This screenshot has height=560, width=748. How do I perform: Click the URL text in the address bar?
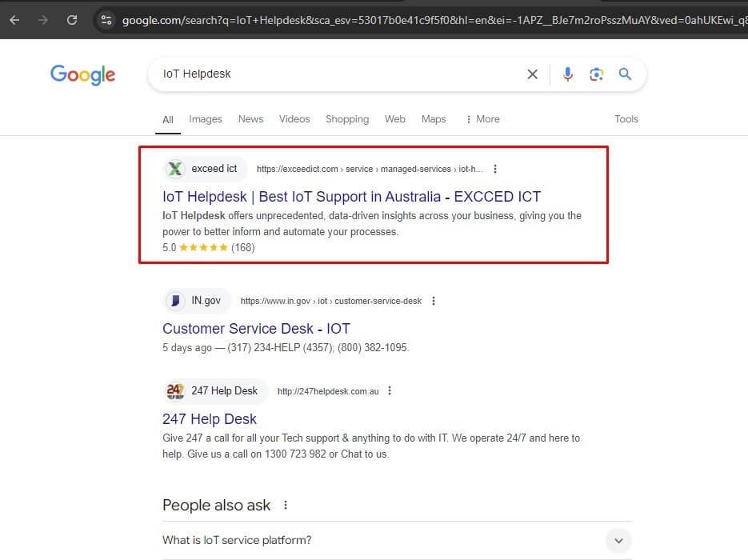click(434, 20)
